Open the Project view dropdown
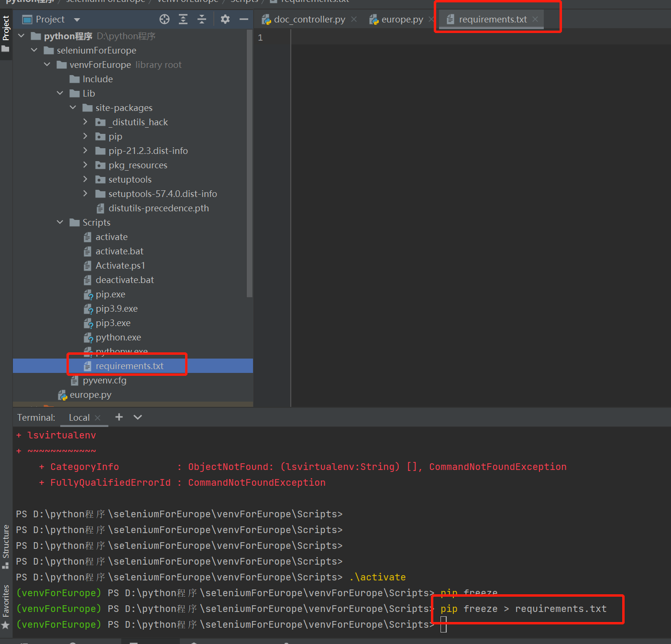671x644 pixels. (77, 19)
